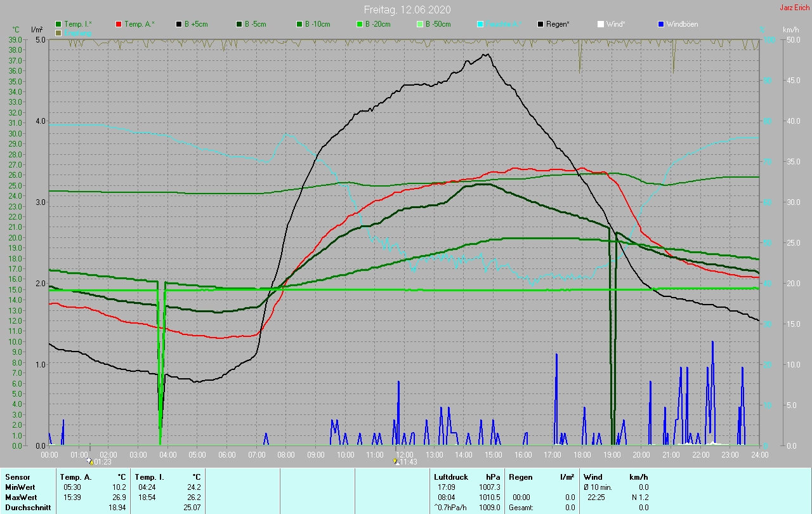
Task: Click the red Temp. A. legend swatch
Action: 119,24
